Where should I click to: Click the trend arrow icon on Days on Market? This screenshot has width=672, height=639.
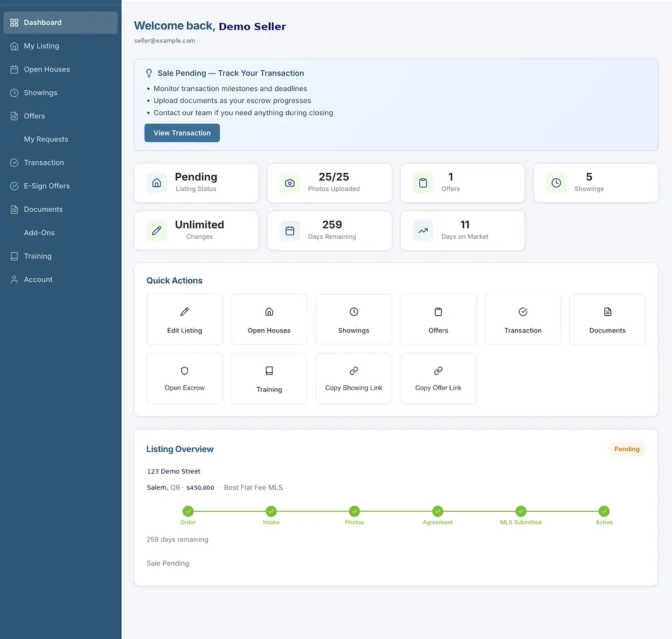point(423,230)
